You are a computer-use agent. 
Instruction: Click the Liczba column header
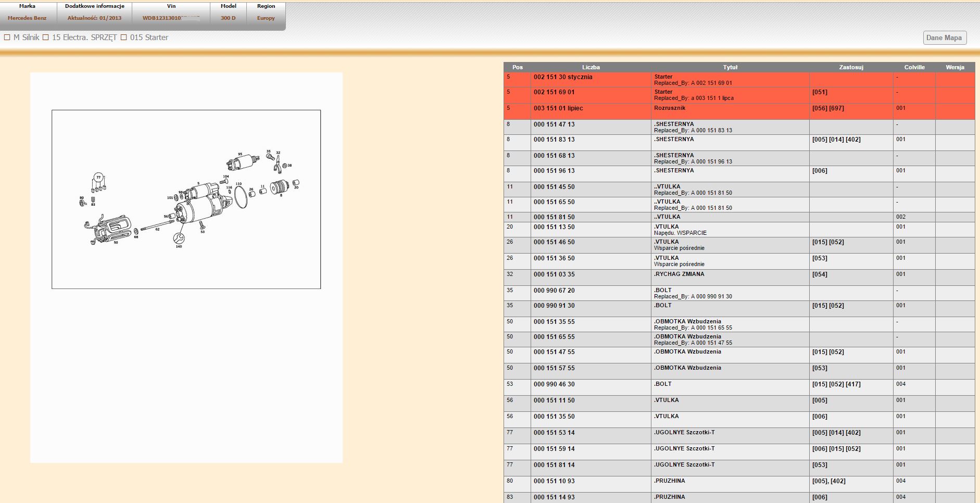tap(590, 67)
